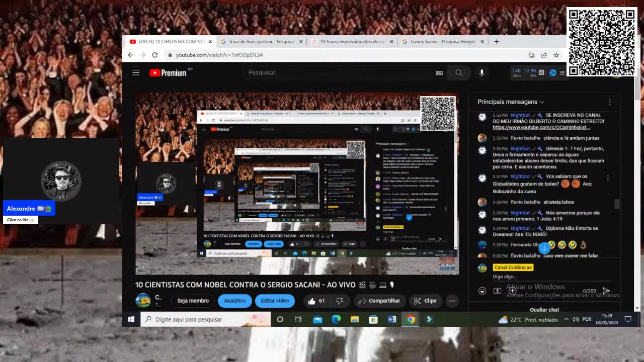Click the install/download icon in address bar
Image resolution: width=644 pixels, height=362 pixels.
tap(532, 55)
